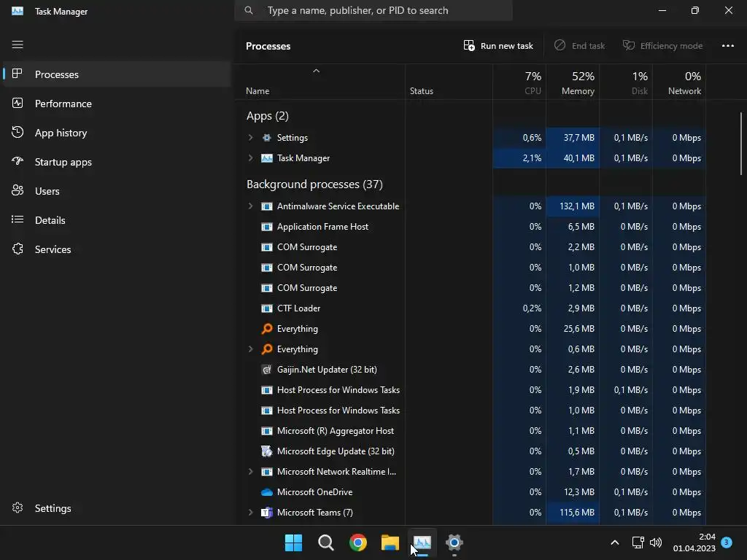This screenshot has height=560, width=747.
Task: Click the Microsoft Teams process icon
Action: point(267,513)
